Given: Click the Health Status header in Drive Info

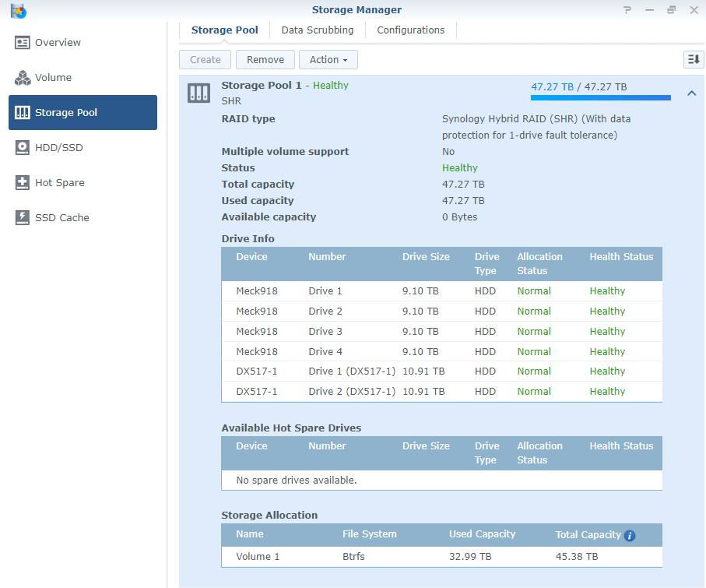Looking at the screenshot, I should (621, 257).
